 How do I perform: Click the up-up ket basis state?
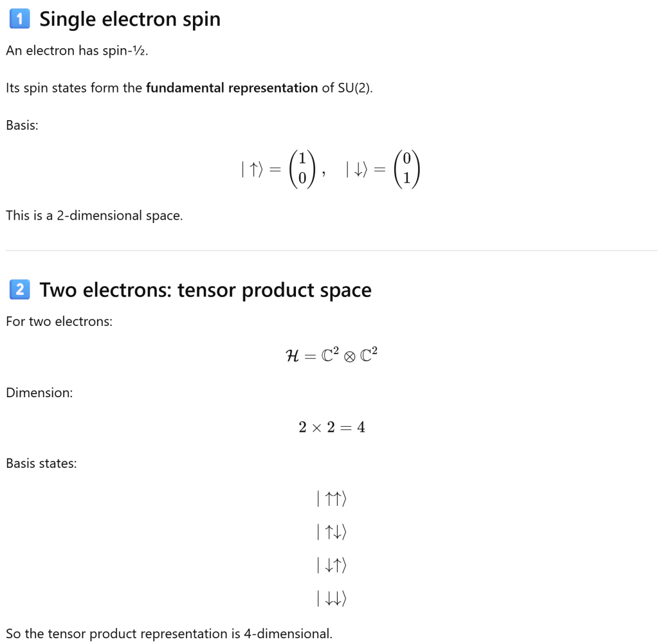(x=332, y=499)
